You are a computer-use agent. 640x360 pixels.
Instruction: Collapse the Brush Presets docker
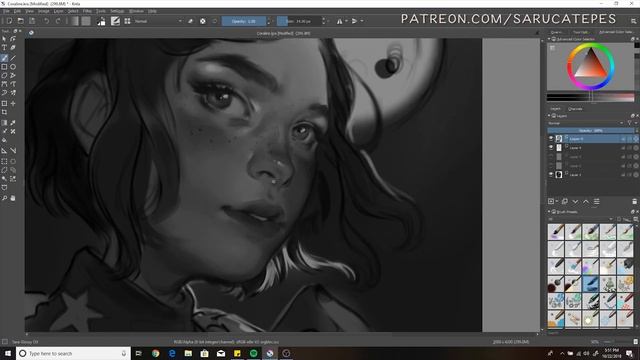[x=549, y=212]
